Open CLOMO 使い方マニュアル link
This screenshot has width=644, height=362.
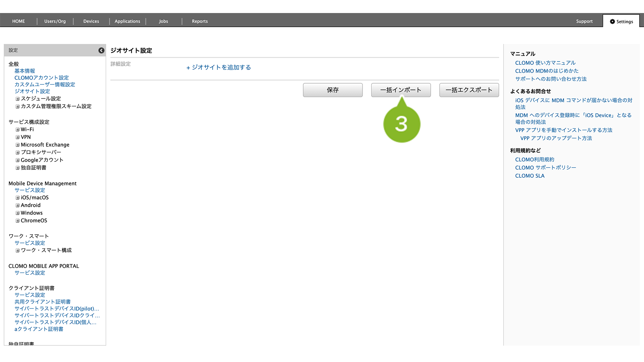pyautogui.click(x=545, y=63)
